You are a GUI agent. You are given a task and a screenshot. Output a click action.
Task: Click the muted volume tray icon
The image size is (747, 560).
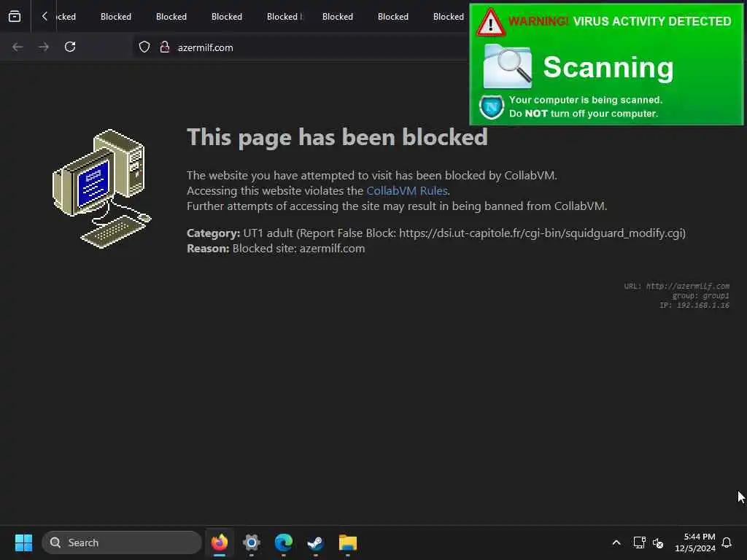(x=658, y=542)
